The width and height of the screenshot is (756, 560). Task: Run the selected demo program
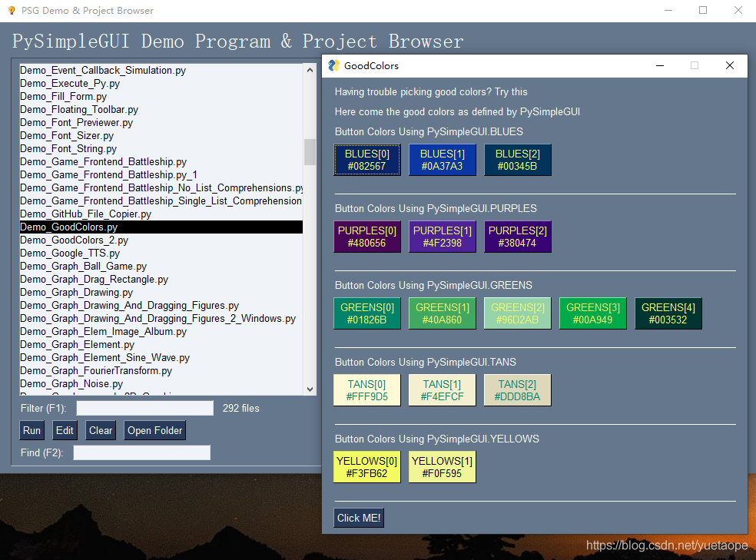pos(31,430)
